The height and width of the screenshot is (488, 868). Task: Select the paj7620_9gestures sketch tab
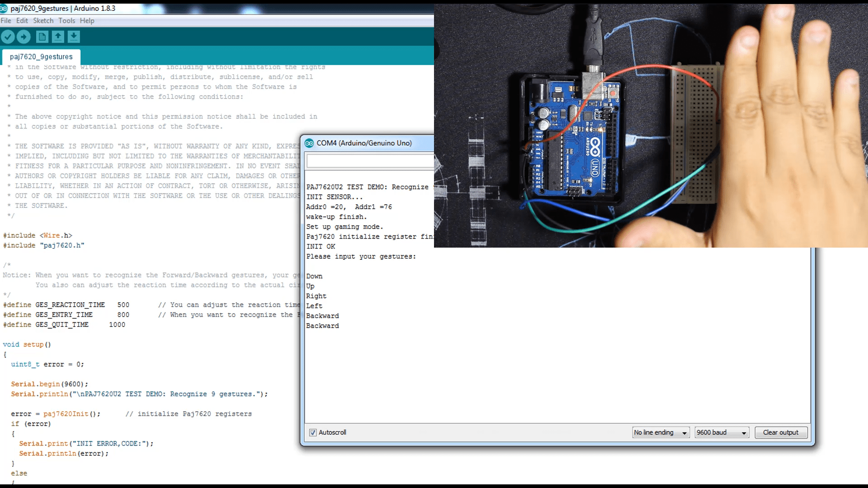pos(41,56)
